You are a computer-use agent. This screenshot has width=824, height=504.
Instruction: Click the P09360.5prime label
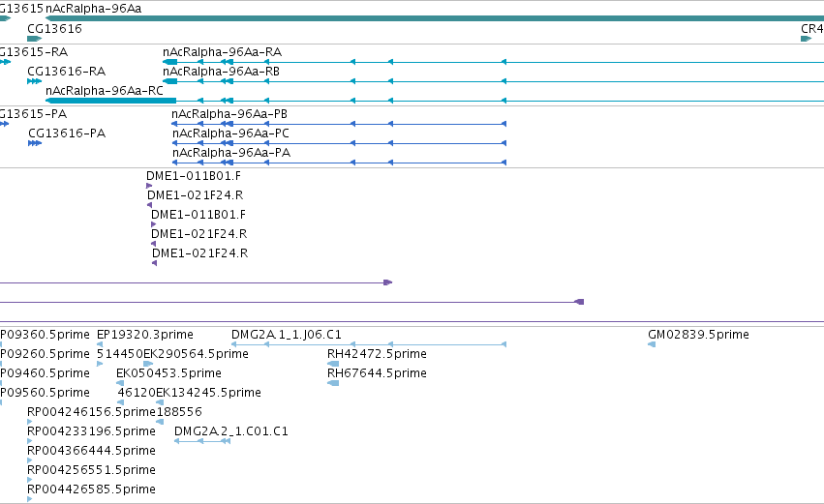(x=45, y=335)
